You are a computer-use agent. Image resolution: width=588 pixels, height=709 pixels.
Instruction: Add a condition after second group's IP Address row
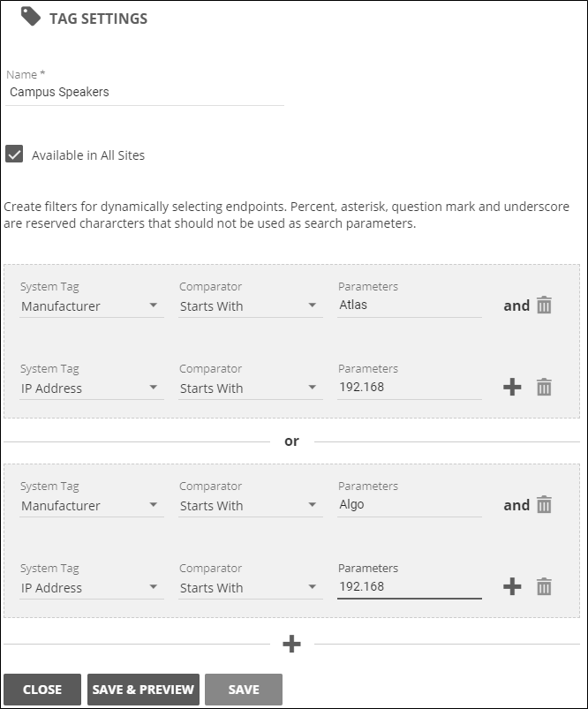pos(512,587)
